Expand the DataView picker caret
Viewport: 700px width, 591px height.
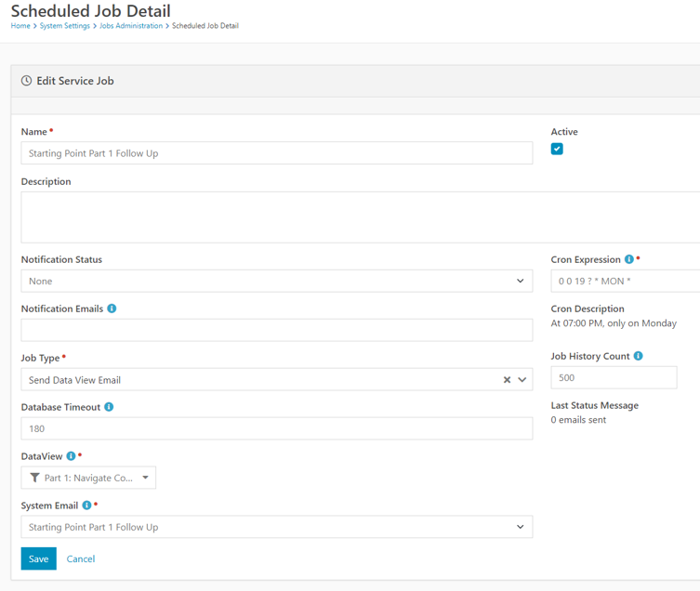(x=145, y=478)
